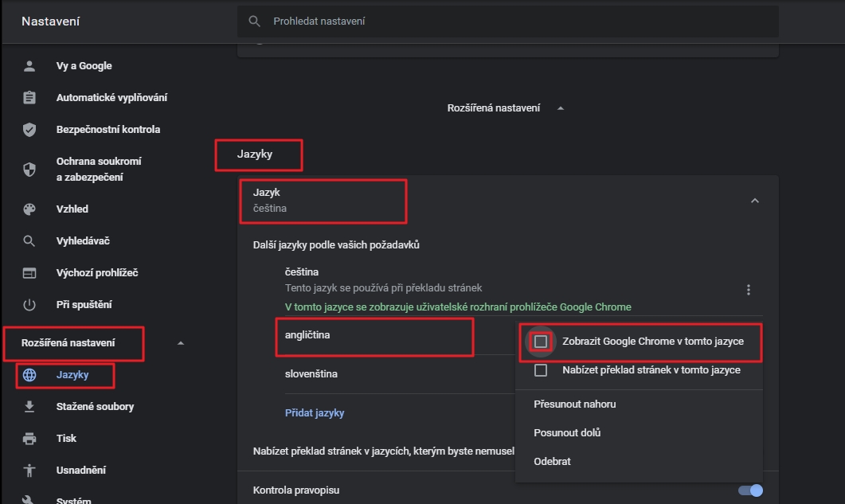
Task: Click the download icon for Stažené soubory
Action: (x=29, y=407)
